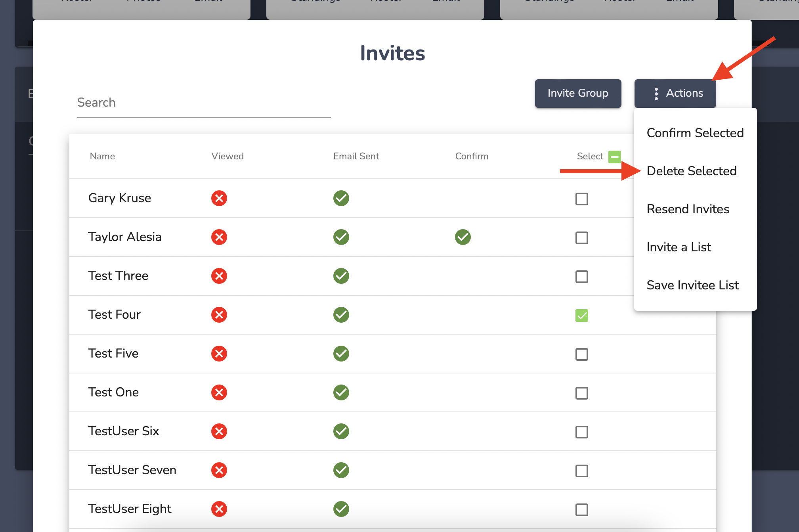Uncheck the select box for Test Four
The width and height of the screenshot is (799, 532).
[x=581, y=315]
